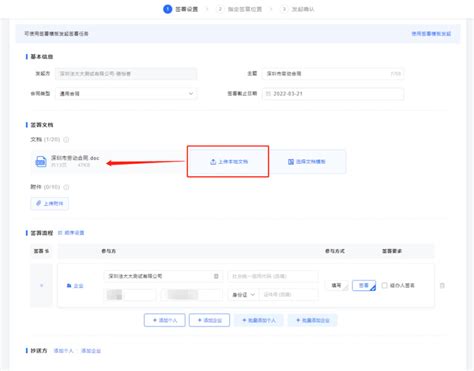Click the calendar icon in the deadline field

coord(268,94)
